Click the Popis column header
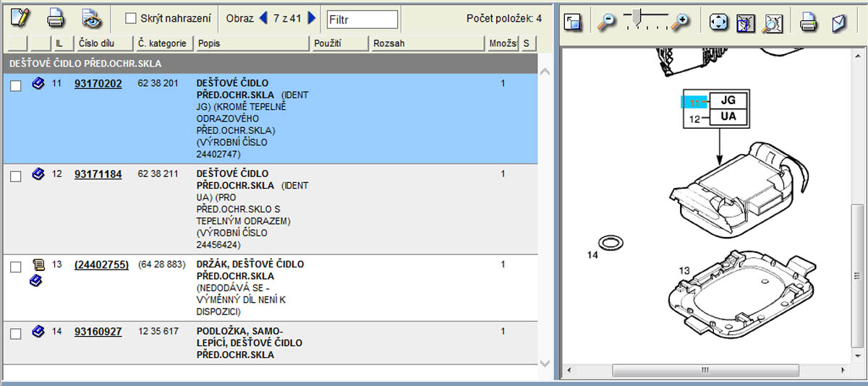Screen dimensions: 868x386 [x=252, y=43]
